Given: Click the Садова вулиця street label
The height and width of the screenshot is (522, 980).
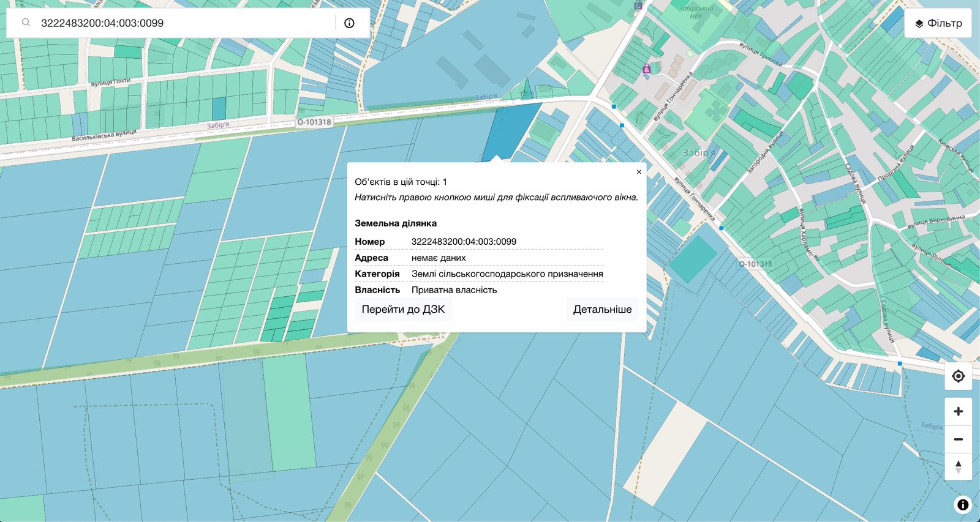Looking at the screenshot, I should coord(855,183).
